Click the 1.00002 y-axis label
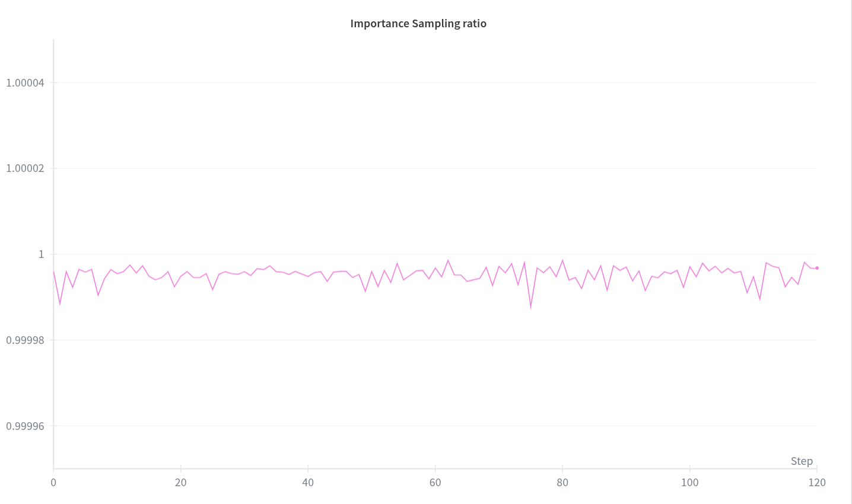The height and width of the screenshot is (504, 852). (x=25, y=168)
